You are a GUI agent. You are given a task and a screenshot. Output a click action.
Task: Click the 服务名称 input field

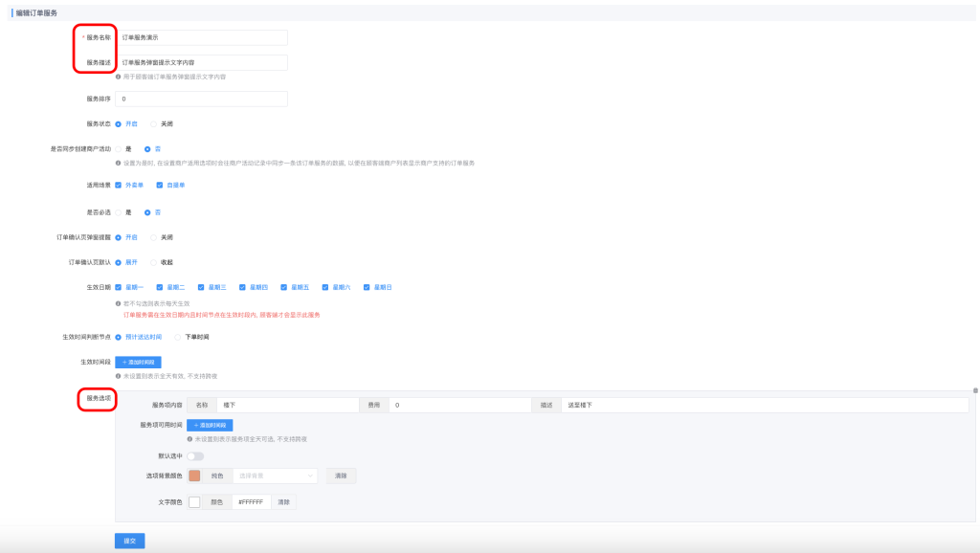[202, 37]
